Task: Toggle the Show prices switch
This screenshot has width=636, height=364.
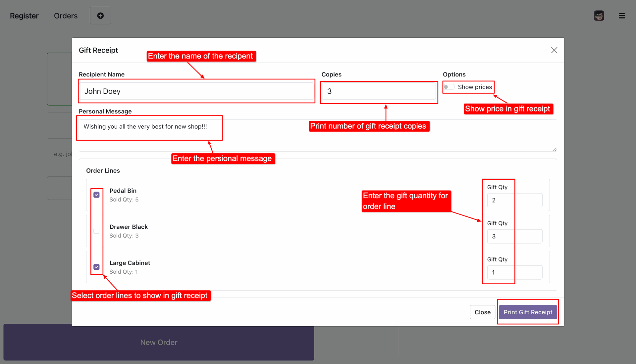Action: (449, 87)
